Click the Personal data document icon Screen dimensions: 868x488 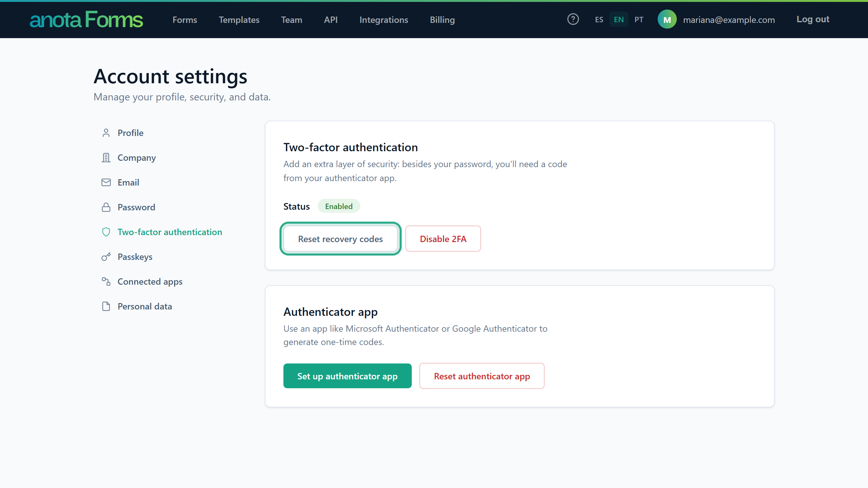point(106,306)
